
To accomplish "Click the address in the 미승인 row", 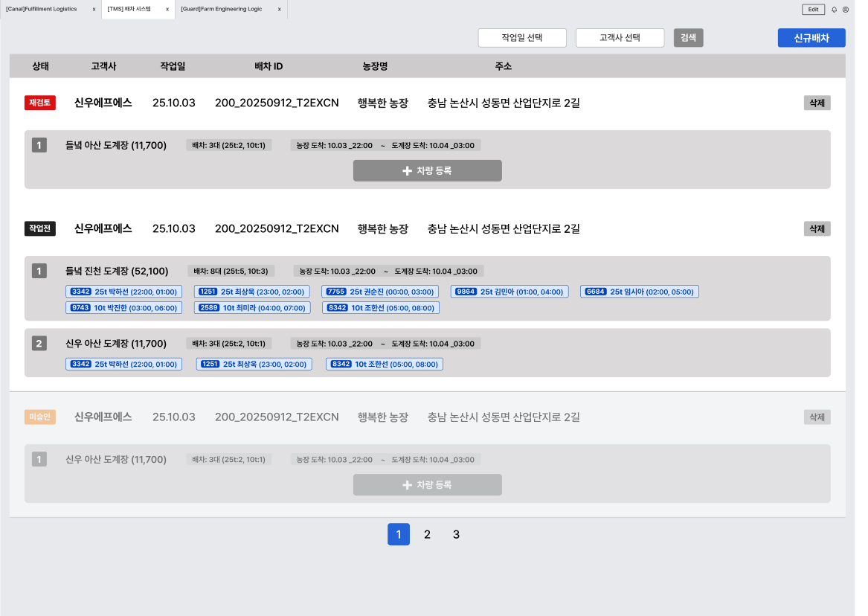I will [x=504, y=417].
